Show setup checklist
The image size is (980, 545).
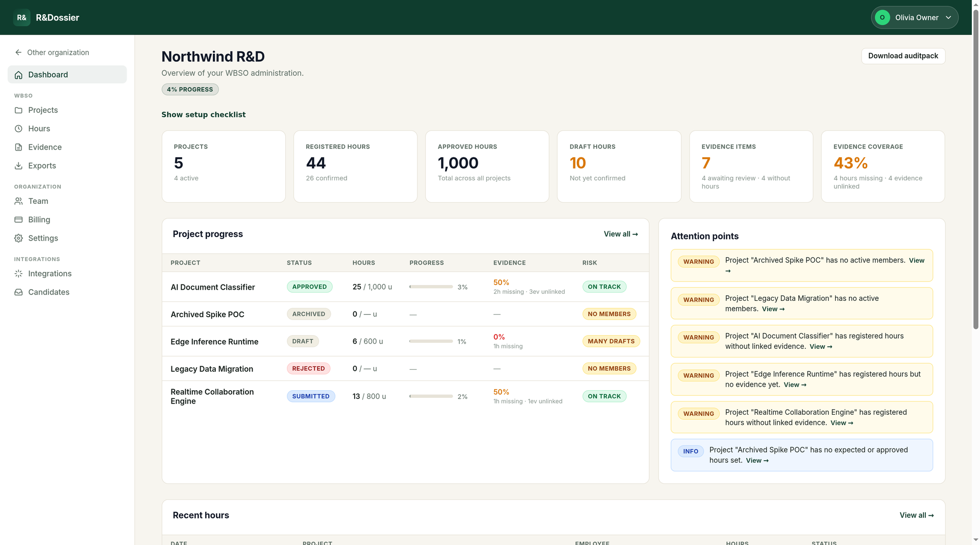pos(203,115)
